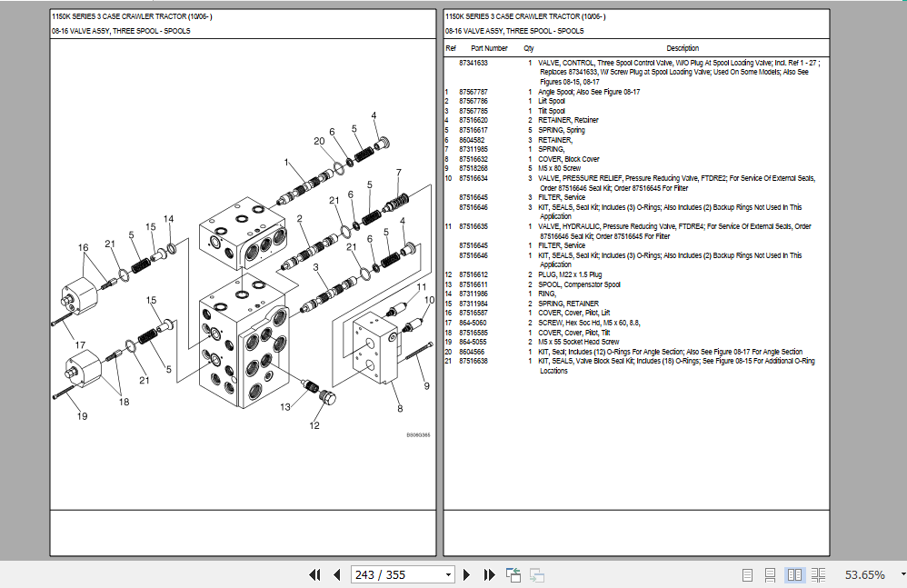Click diagram callout number 13
907x588 pixels.
coord(285,407)
